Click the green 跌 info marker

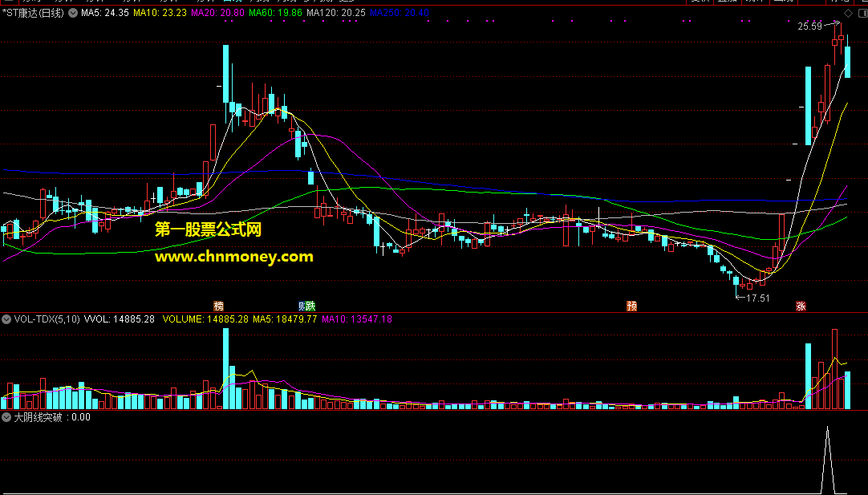click(310, 306)
